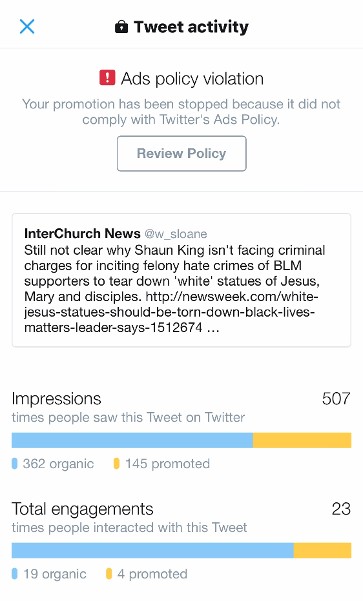
Task: Click the yellow legend dot for 4 promoted
Action: (109, 574)
